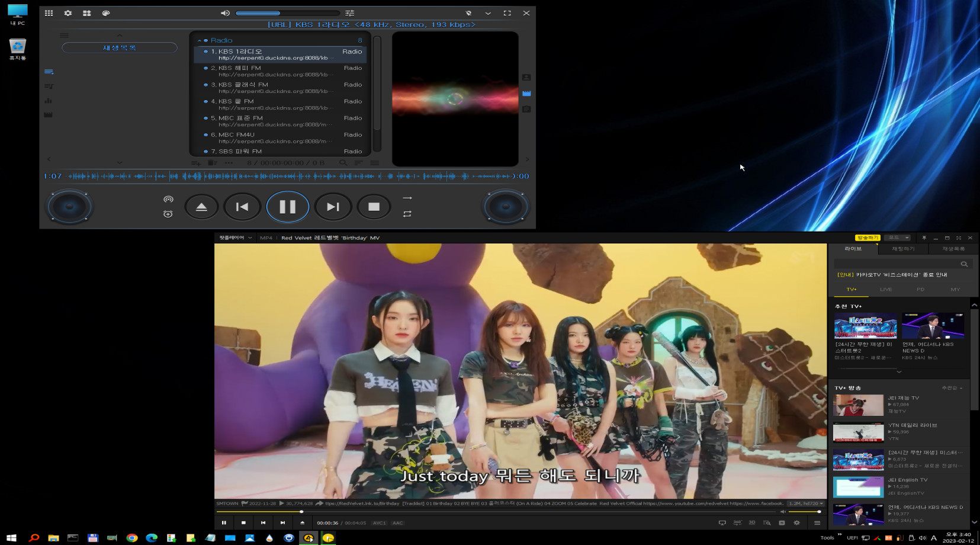Viewport: 980px width, 545px height.
Task: Select the MY tab
Action: coord(955,290)
